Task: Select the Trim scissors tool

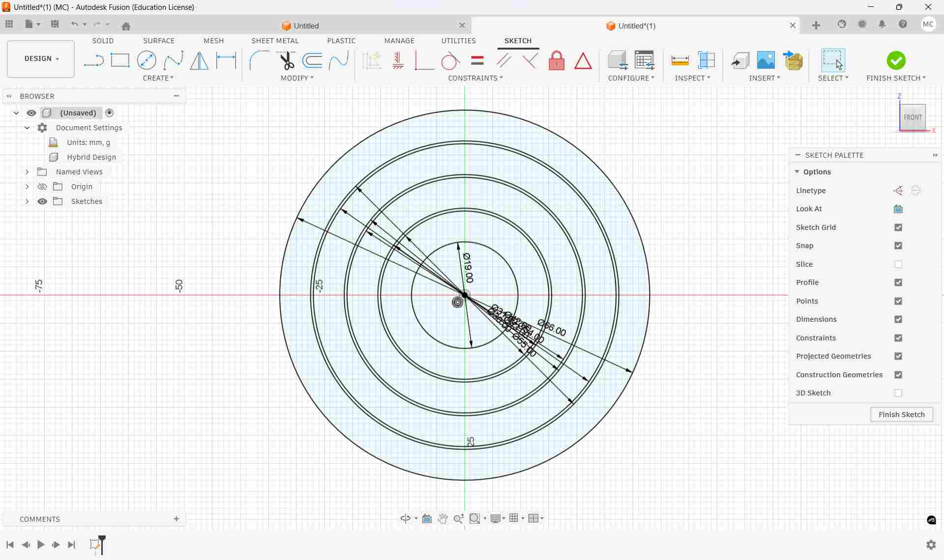Action: [x=287, y=60]
